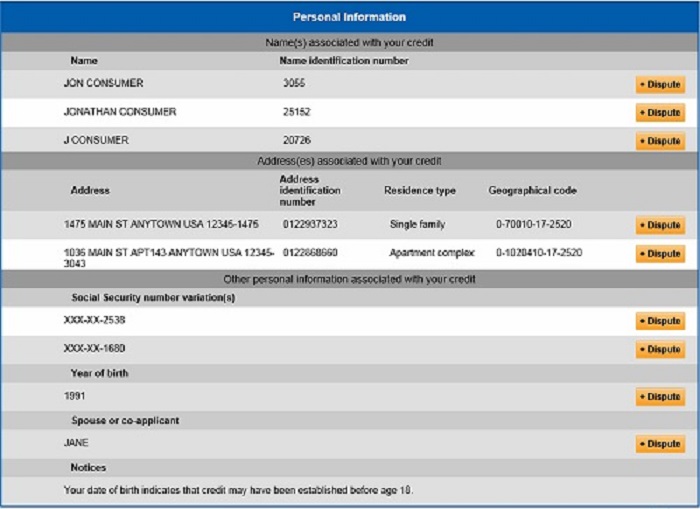Click the Single family residence type
Viewport: 700px width, 509px height.
pyautogui.click(x=417, y=224)
